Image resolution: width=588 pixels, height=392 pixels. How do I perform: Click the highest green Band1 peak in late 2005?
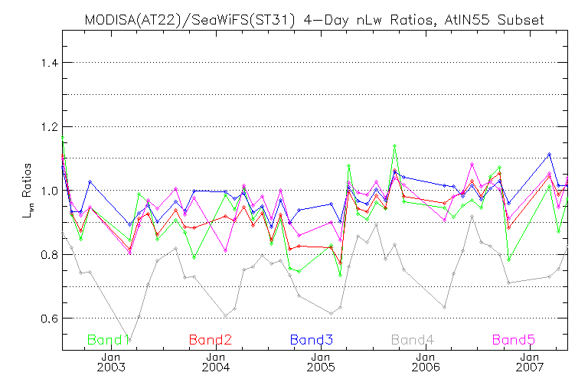[x=394, y=145]
